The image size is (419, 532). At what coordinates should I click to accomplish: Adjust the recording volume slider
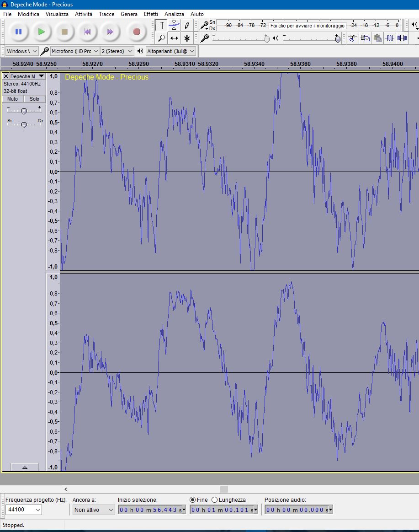pos(241,38)
